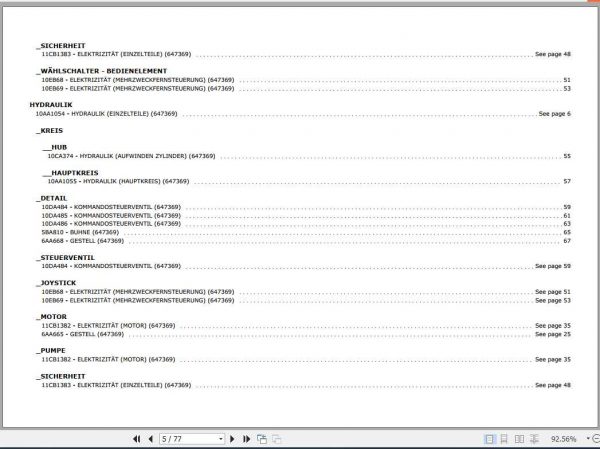Image resolution: width=600 pixels, height=449 pixels.
Task: Go to the first page
Action: (136, 439)
